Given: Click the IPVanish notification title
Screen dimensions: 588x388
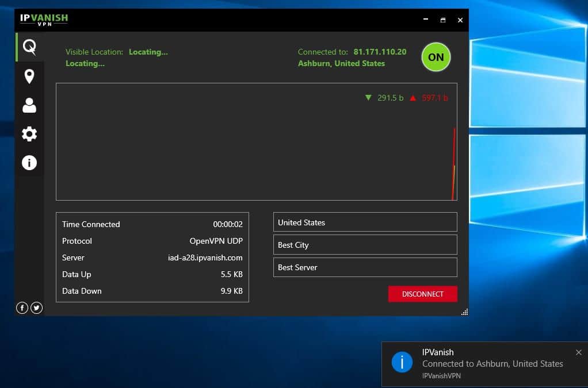Looking at the screenshot, I should [x=438, y=352].
